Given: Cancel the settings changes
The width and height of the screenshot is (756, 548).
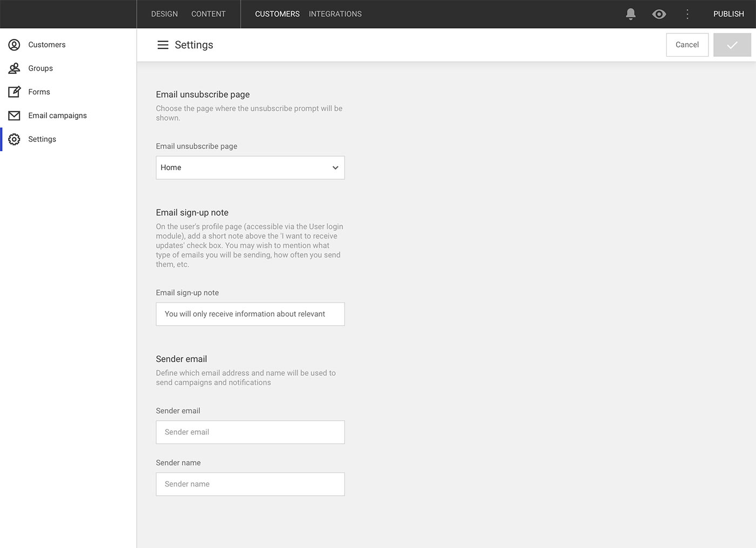Looking at the screenshot, I should point(687,45).
